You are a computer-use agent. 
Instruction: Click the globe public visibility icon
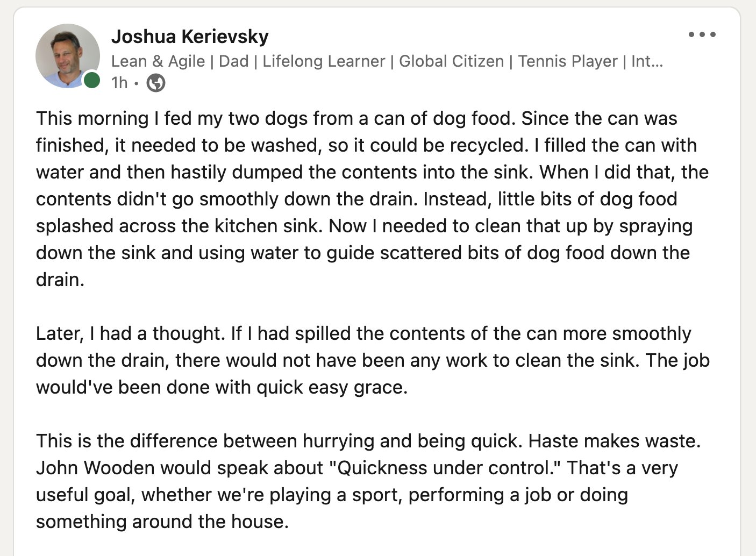[x=156, y=83]
